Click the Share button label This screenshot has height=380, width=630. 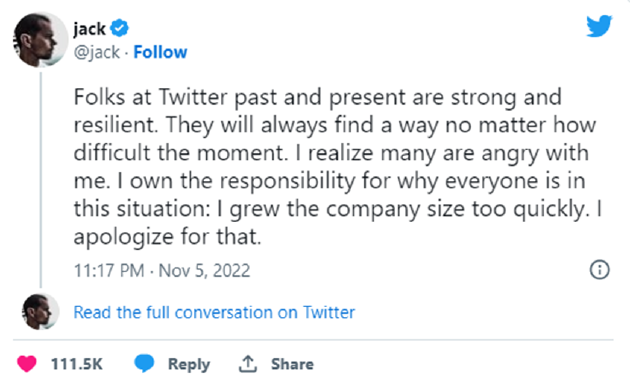point(292,364)
